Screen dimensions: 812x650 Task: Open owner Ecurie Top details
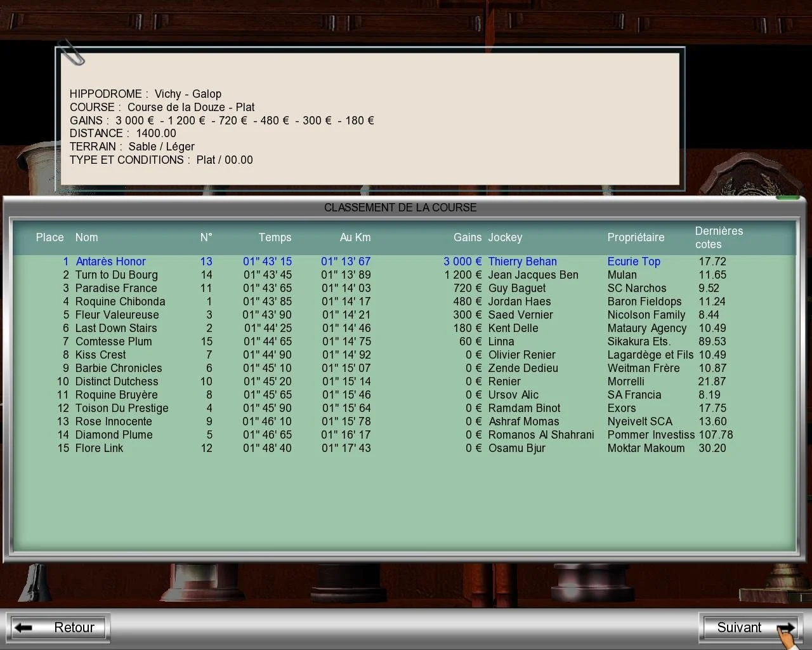(633, 262)
